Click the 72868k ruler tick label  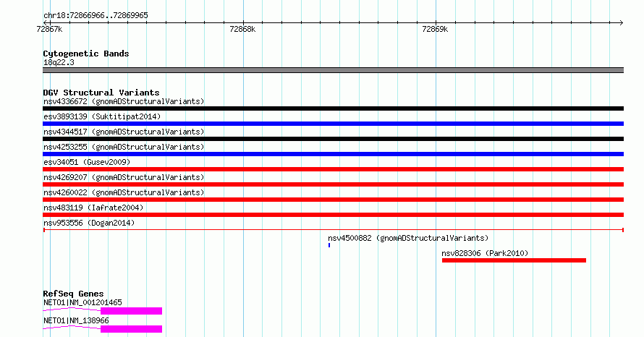[x=242, y=29]
